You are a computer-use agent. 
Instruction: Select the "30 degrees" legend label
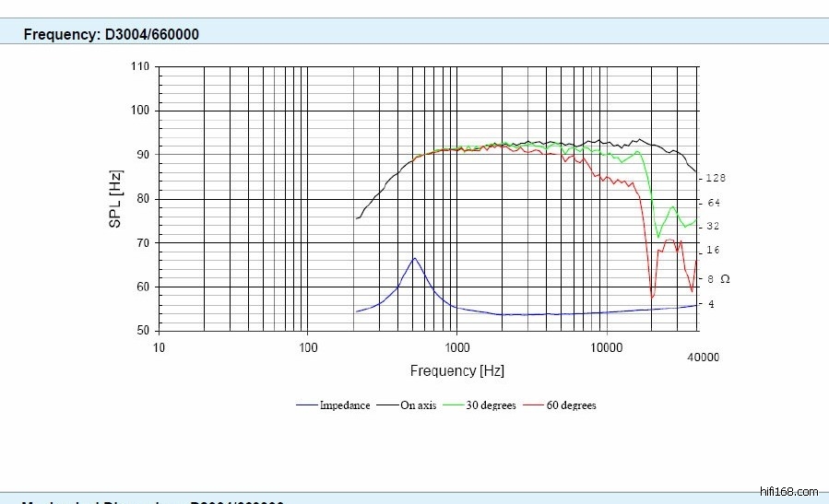pos(491,405)
